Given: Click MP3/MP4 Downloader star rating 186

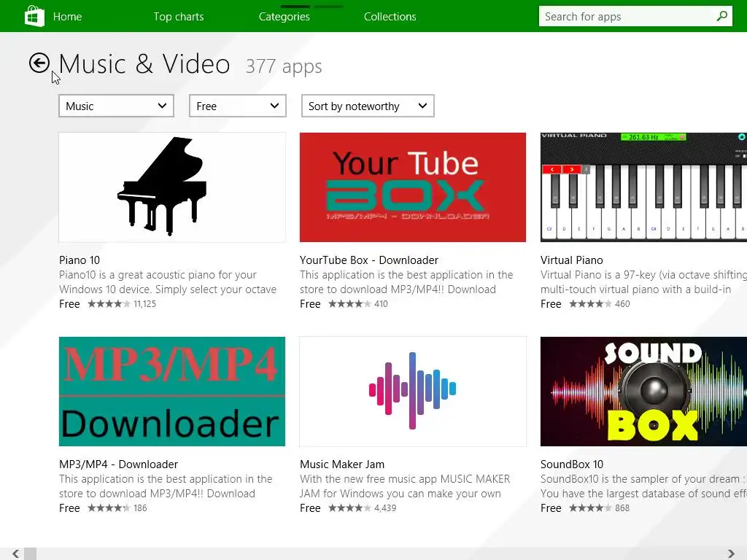Looking at the screenshot, I should click(x=117, y=508).
